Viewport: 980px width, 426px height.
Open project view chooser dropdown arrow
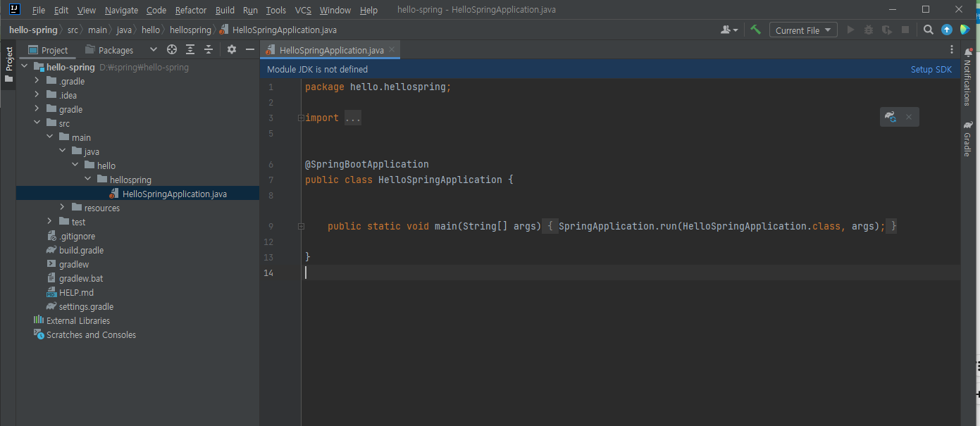[x=154, y=50]
